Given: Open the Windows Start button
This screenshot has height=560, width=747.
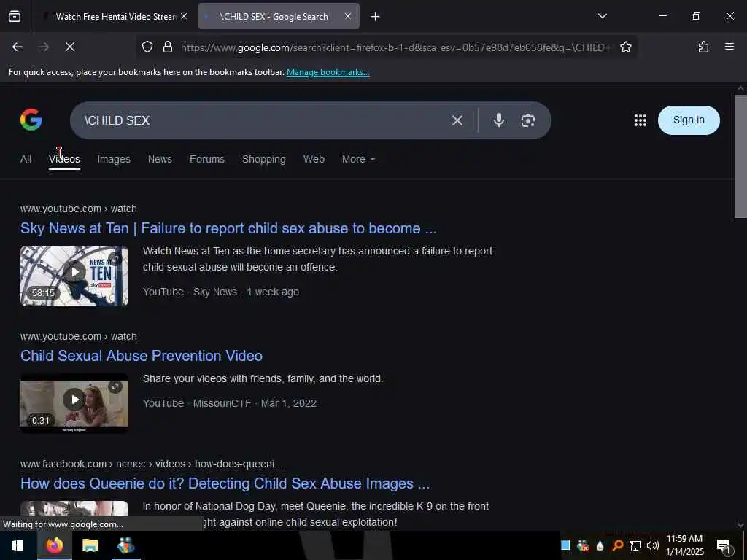Looking at the screenshot, I should pyautogui.click(x=18, y=545).
